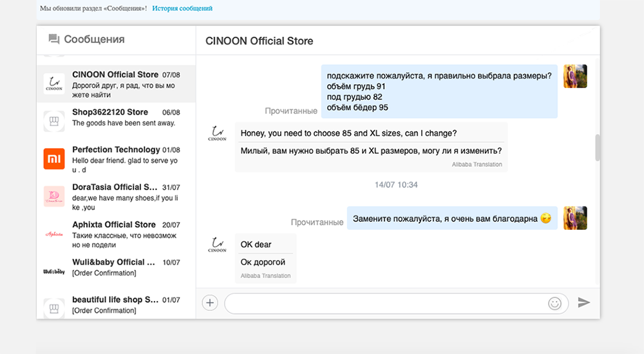Select Aphixta Official Store conversation
644x354 pixels.
click(x=116, y=234)
